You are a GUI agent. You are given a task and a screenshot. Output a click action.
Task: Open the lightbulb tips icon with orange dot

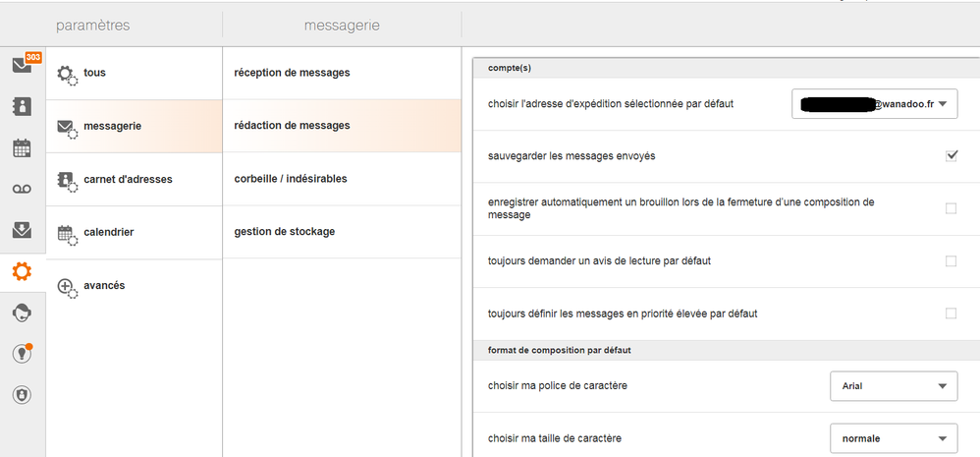[x=22, y=354]
